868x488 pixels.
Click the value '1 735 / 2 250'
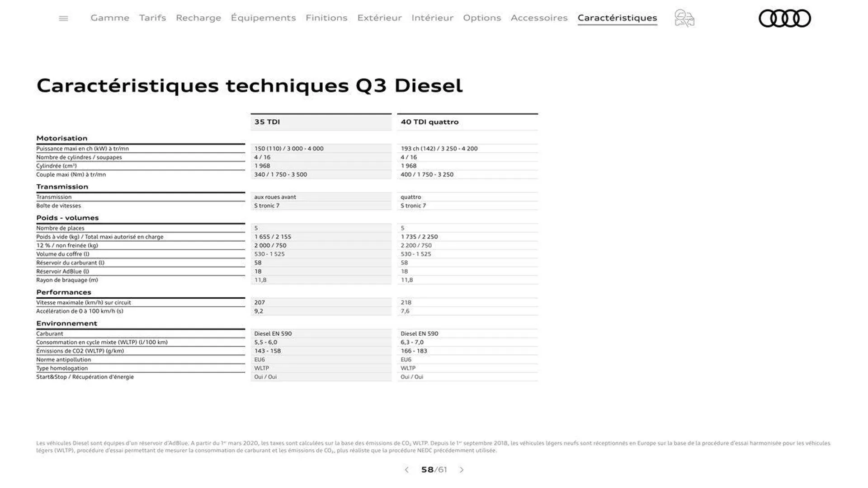pos(419,237)
